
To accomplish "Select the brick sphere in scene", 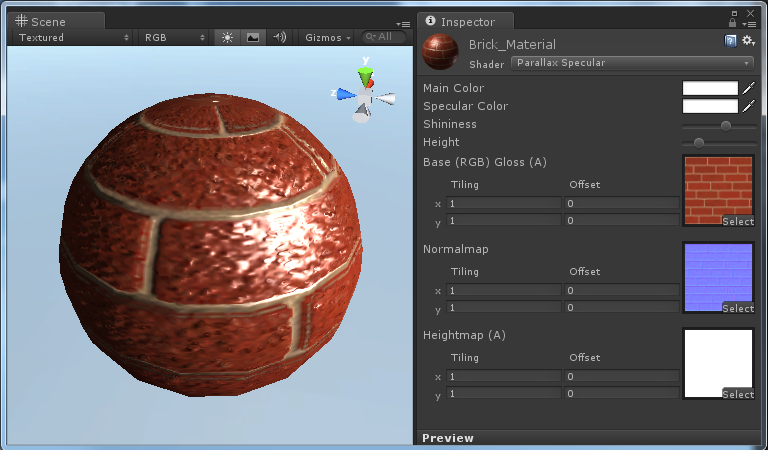I will (211, 245).
